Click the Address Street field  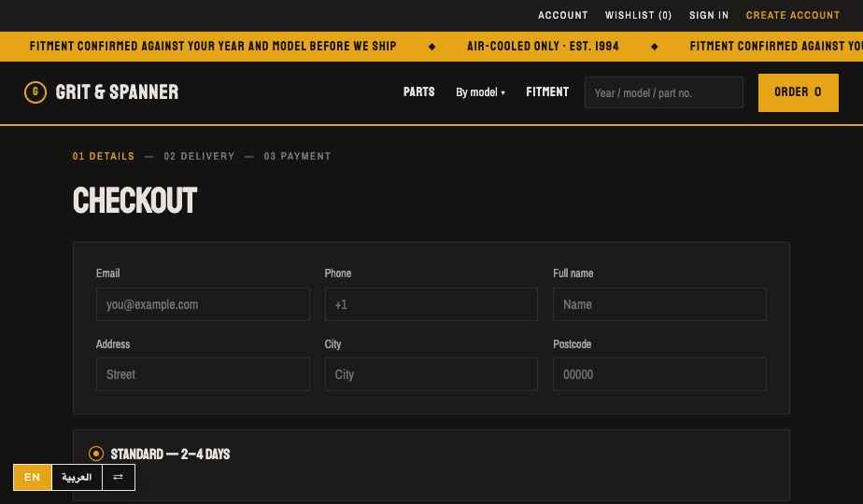click(203, 374)
